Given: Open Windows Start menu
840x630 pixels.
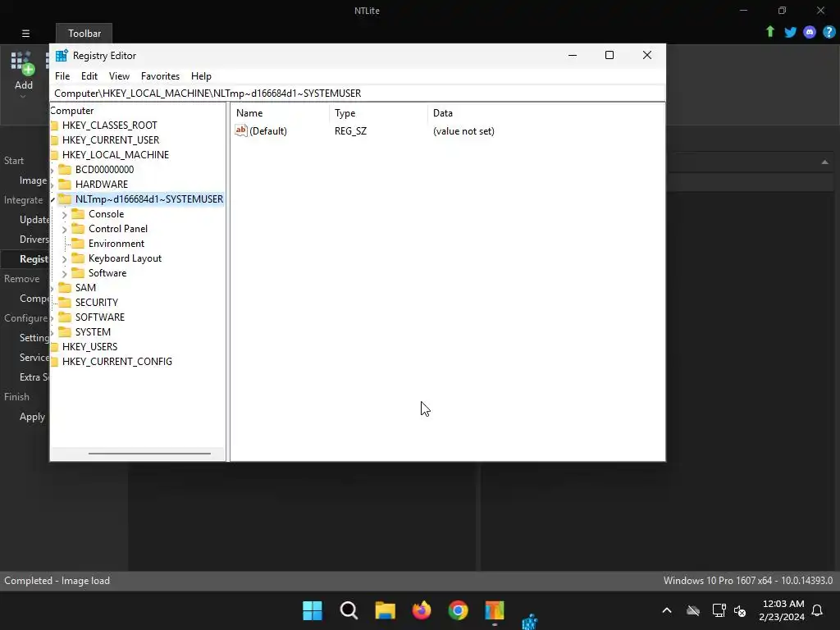Looking at the screenshot, I should [313, 610].
